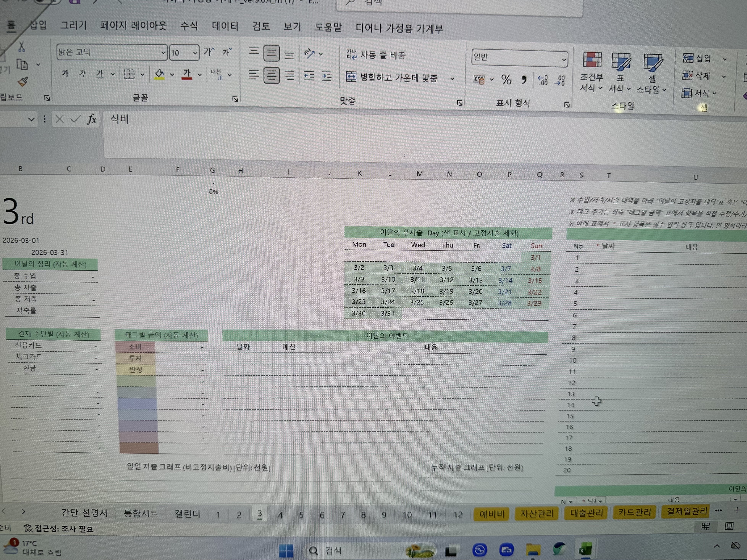
Task: Confirm formula entry check icon
Action: tap(75, 119)
